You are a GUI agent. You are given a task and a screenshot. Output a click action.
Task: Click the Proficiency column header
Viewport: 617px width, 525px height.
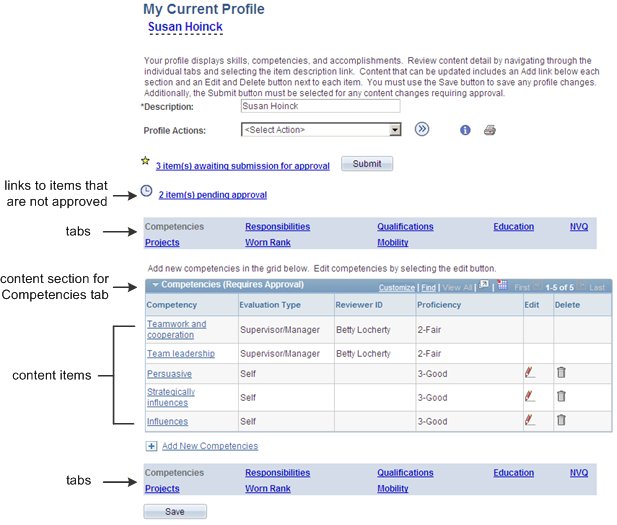(439, 305)
